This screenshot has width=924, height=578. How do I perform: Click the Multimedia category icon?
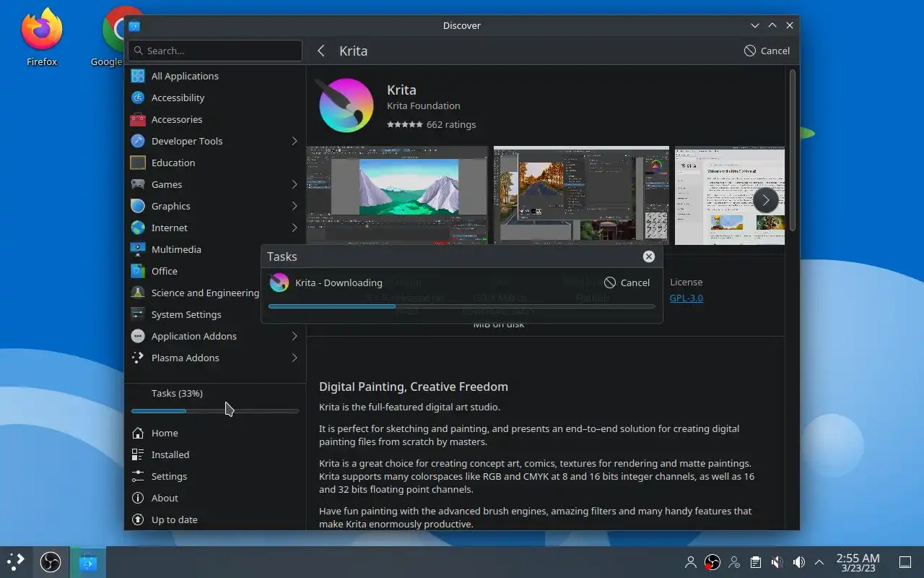tap(138, 249)
